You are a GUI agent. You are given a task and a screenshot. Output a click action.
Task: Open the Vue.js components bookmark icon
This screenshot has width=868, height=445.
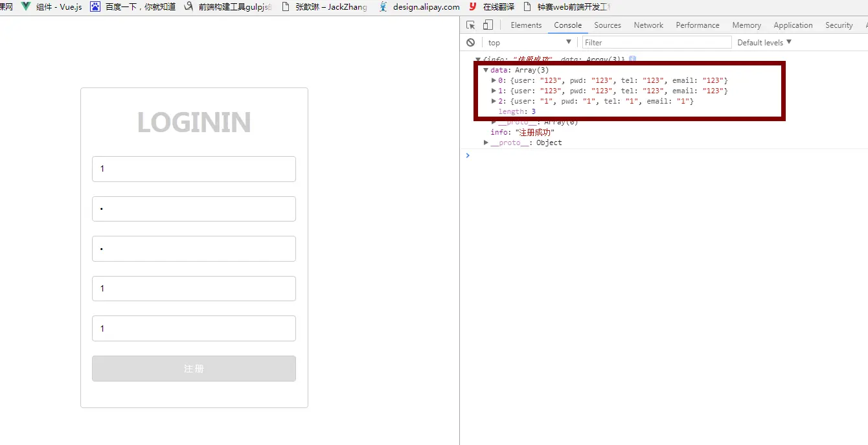(26, 7)
